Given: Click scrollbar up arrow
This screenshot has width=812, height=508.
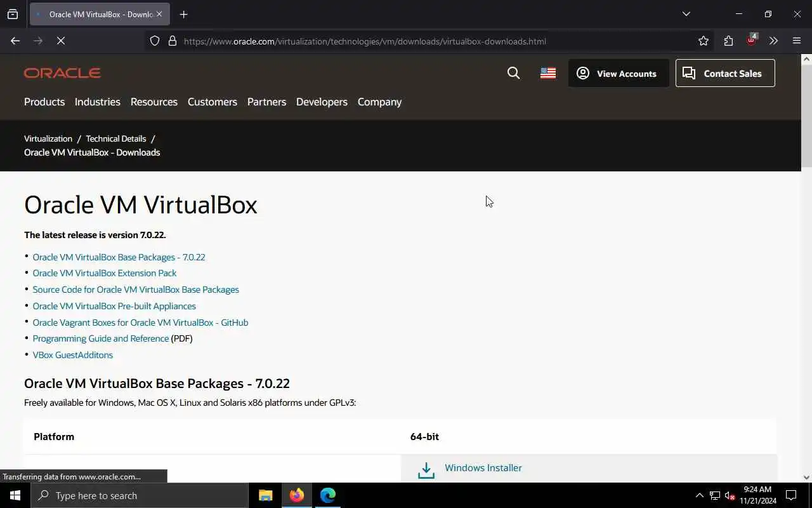Looking at the screenshot, I should click(806, 59).
